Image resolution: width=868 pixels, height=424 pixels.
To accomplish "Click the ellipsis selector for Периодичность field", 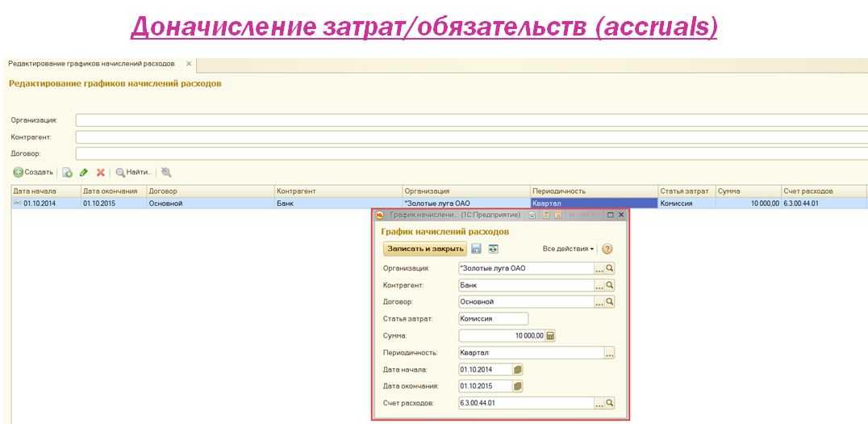I will [609, 353].
